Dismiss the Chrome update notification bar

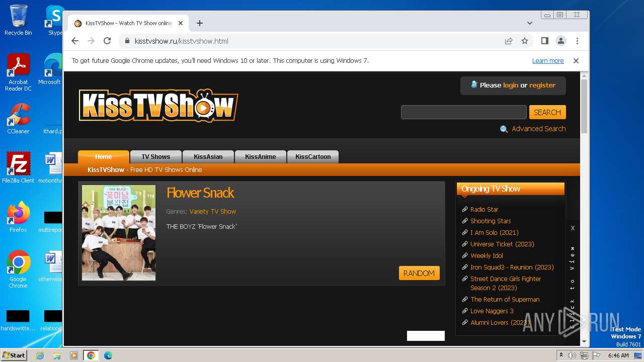(x=576, y=60)
